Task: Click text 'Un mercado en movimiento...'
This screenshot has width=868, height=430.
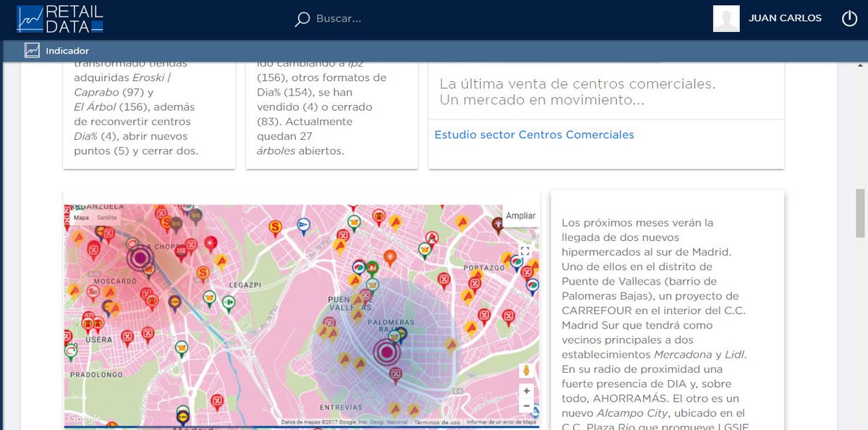Action: (x=542, y=100)
